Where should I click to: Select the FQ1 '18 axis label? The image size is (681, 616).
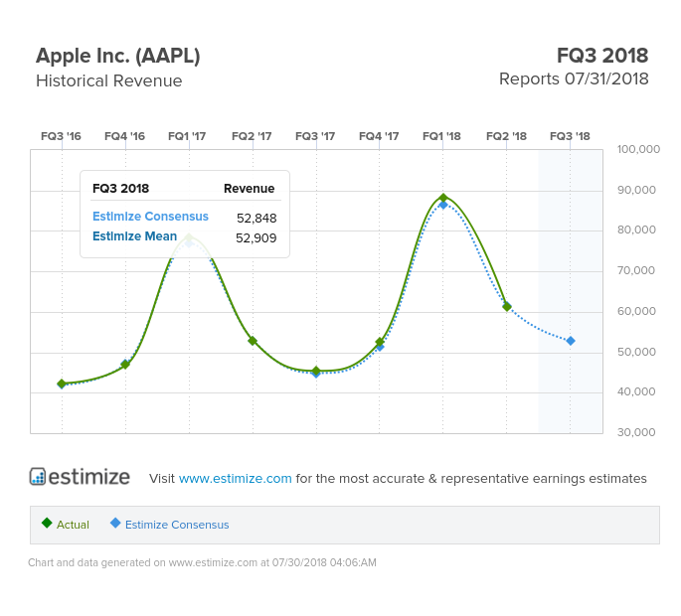[x=441, y=136]
